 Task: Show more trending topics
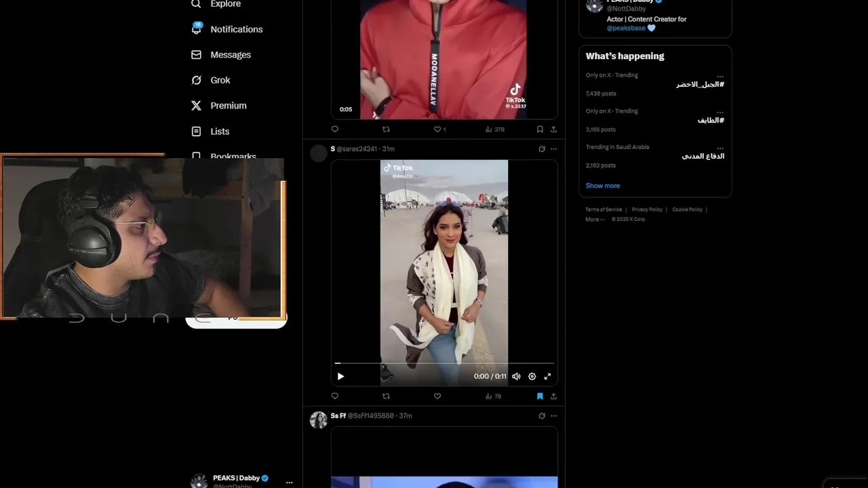603,186
